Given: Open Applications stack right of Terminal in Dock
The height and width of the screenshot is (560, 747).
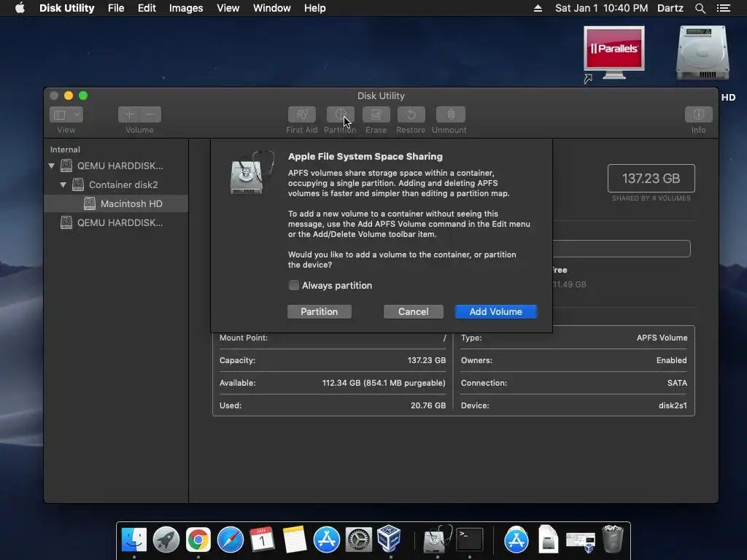Looking at the screenshot, I should 516,540.
